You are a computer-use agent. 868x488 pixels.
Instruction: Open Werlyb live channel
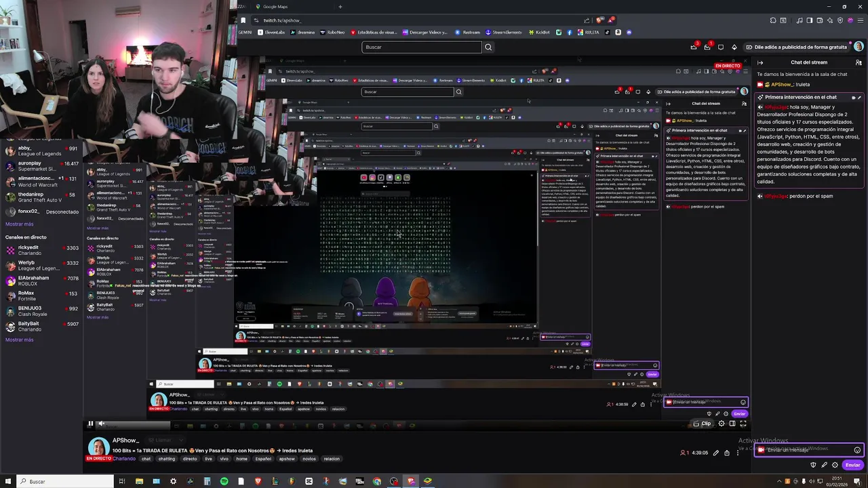pos(41,265)
